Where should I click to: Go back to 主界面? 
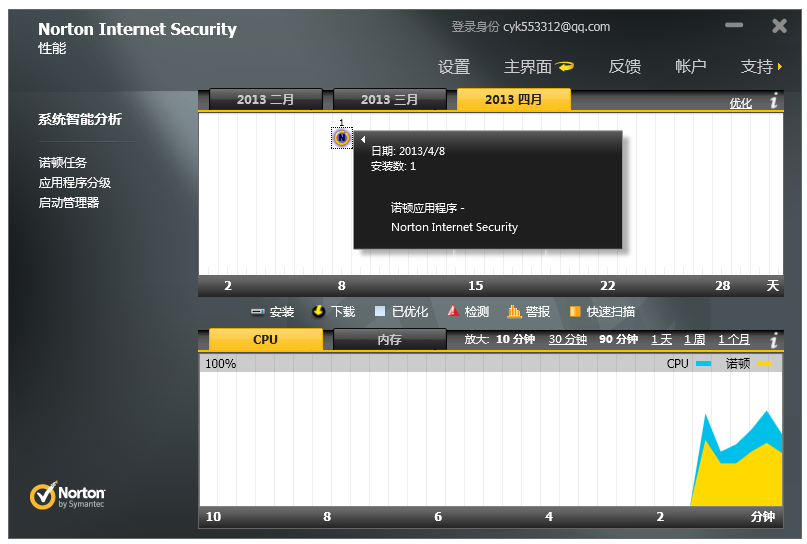pyautogui.click(x=528, y=66)
